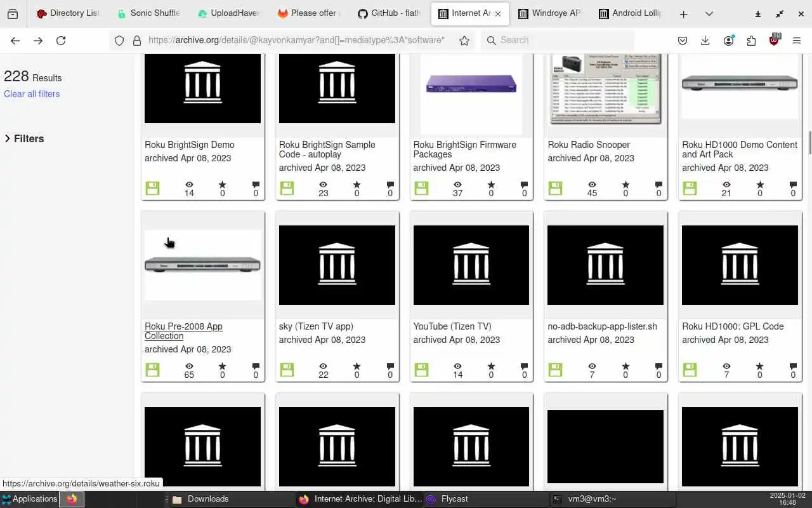The image size is (812, 508).
Task: Click the address bar URL field
Action: pyautogui.click(x=296, y=40)
